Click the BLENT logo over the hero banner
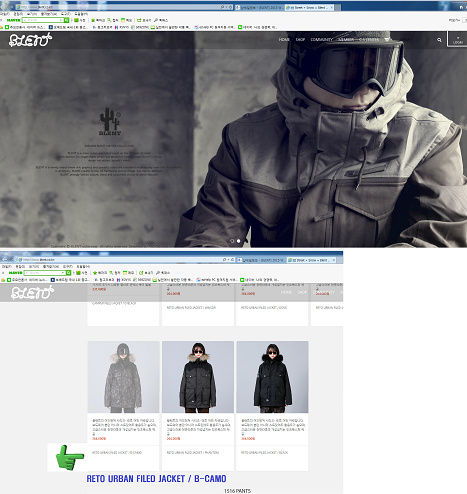The width and height of the screenshot is (467, 494). 30,40
